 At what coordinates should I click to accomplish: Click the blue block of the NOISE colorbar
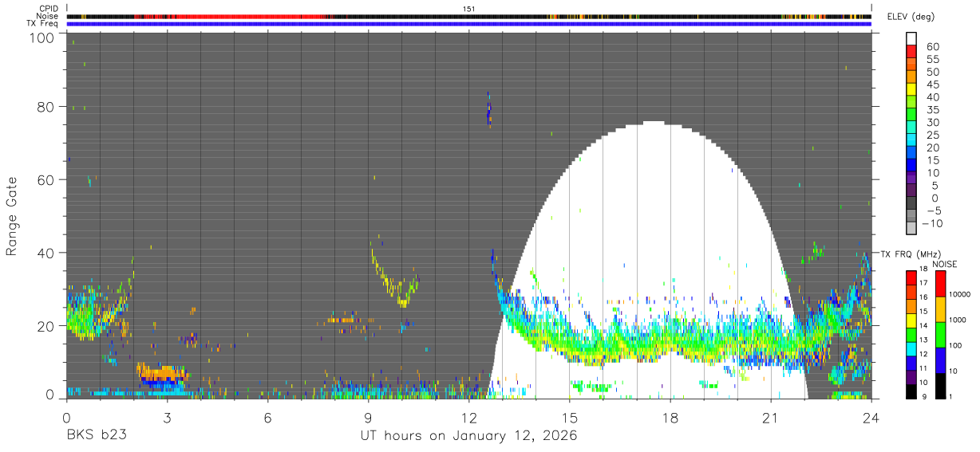[x=939, y=360]
